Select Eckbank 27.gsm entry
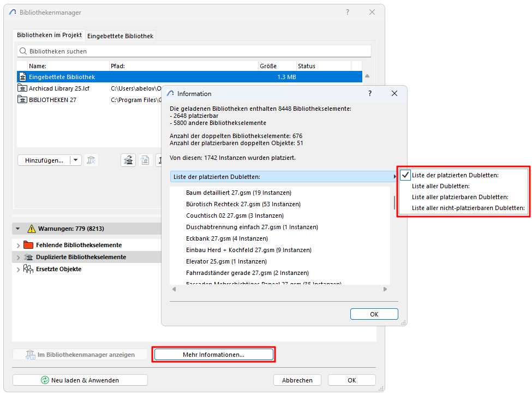Image resolution: width=532 pixels, height=395 pixels. (x=227, y=238)
